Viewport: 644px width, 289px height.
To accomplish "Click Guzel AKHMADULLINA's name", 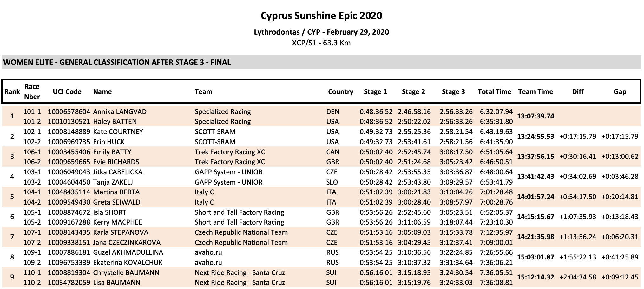I will click(x=128, y=252).
